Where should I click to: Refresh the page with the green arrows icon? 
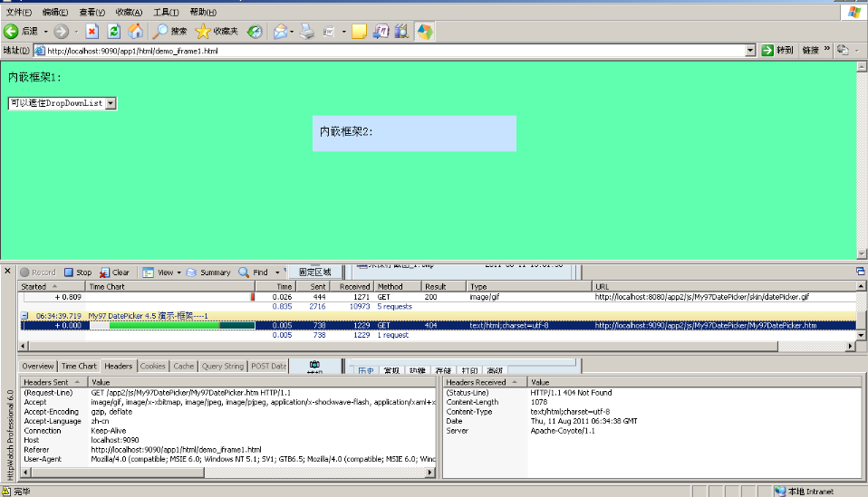114,32
